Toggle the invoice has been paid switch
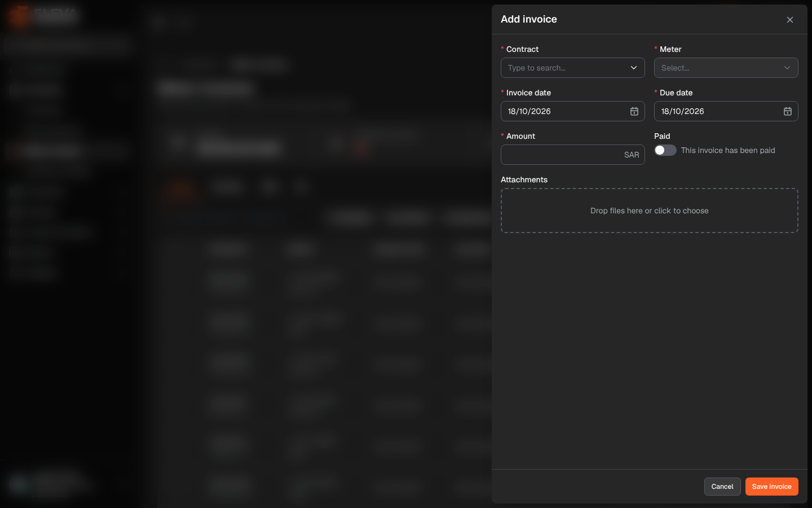This screenshot has height=508, width=812. (665, 150)
